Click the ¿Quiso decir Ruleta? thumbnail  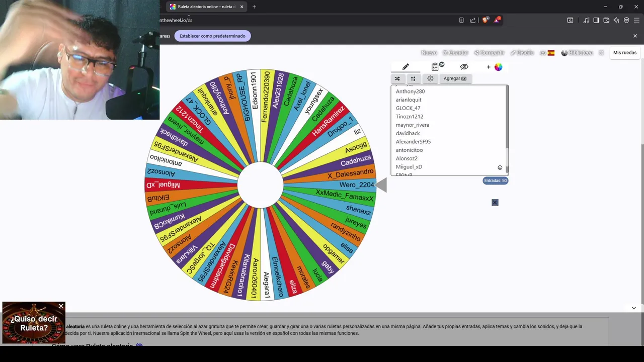coord(34,323)
